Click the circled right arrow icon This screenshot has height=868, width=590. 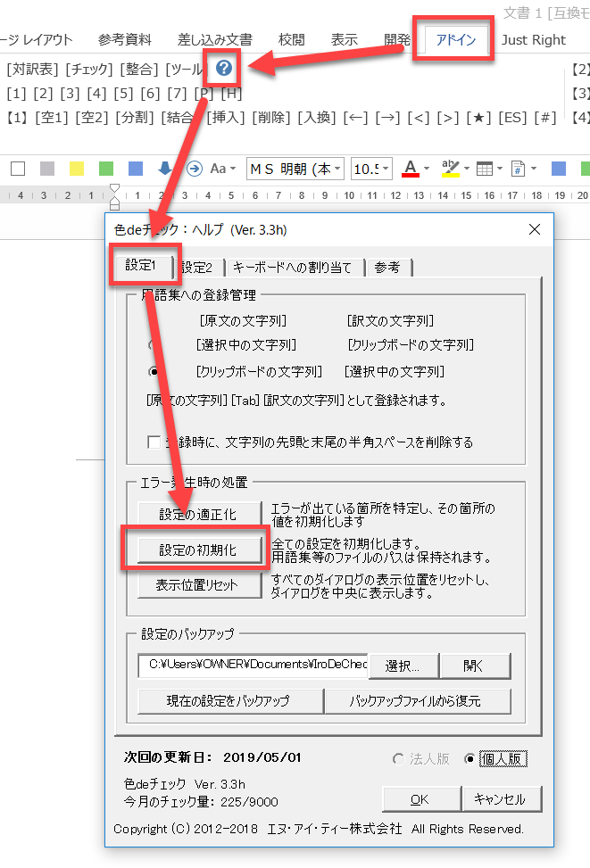[x=194, y=168]
